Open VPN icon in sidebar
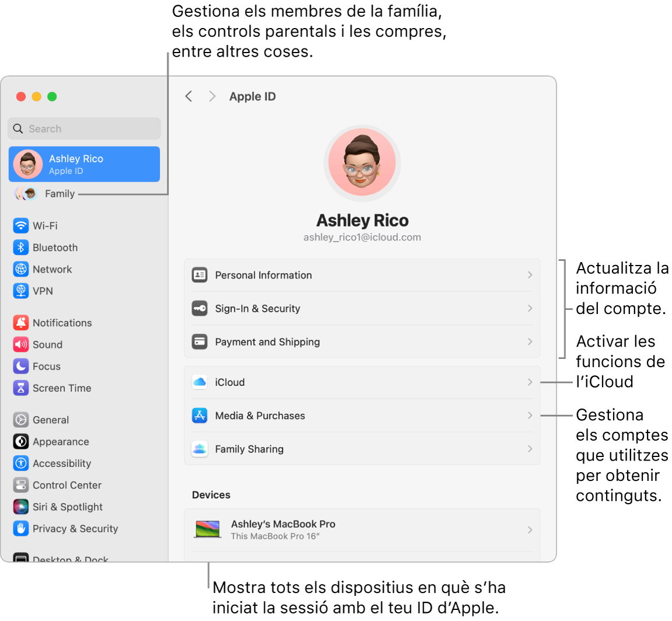This screenshot has height=621, width=672. pos(20,291)
